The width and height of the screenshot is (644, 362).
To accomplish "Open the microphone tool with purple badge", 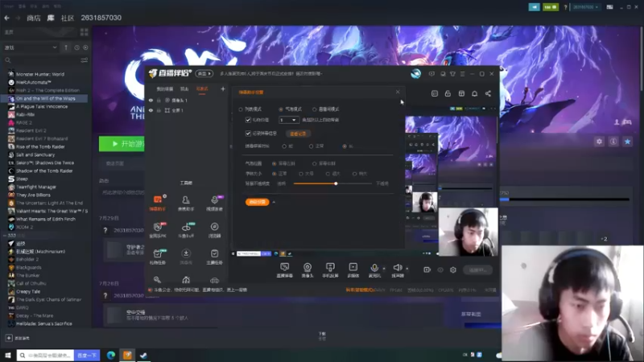I will coord(214,203).
